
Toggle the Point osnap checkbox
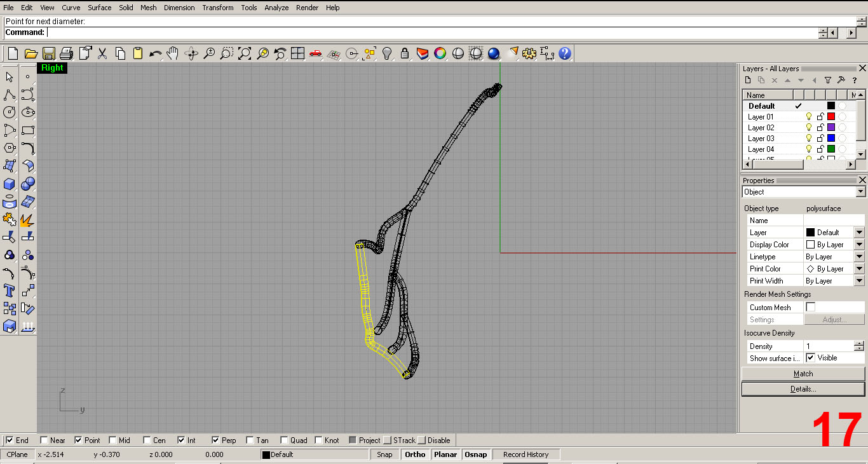(x=78, y=440)
